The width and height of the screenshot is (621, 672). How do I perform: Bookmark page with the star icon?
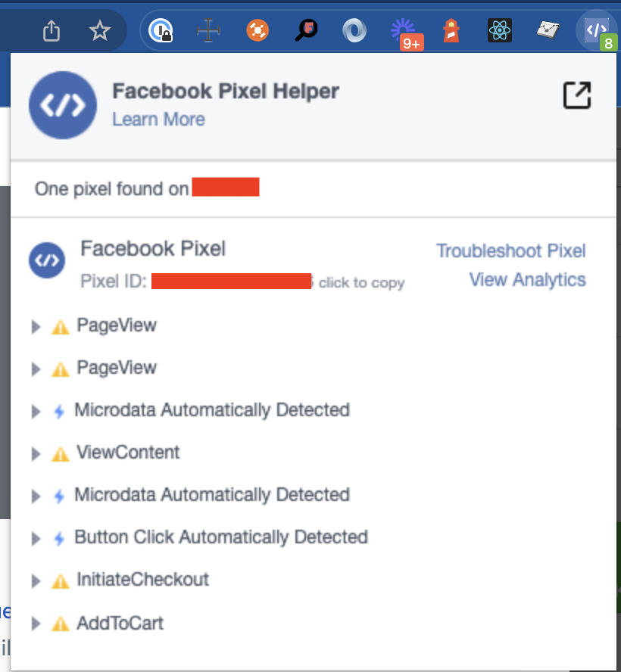(99, 31)
